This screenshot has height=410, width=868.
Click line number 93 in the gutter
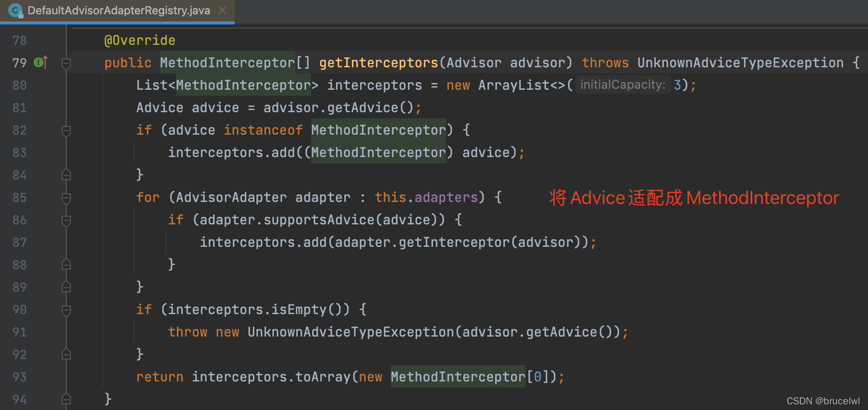(19, 377)
